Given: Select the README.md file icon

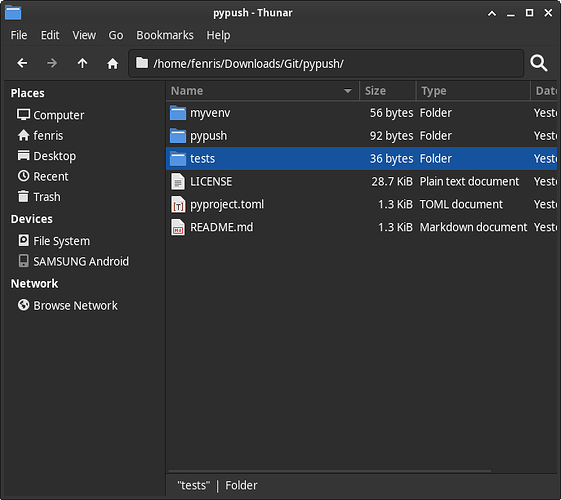Looking at the screenshot, I should 178,227.
